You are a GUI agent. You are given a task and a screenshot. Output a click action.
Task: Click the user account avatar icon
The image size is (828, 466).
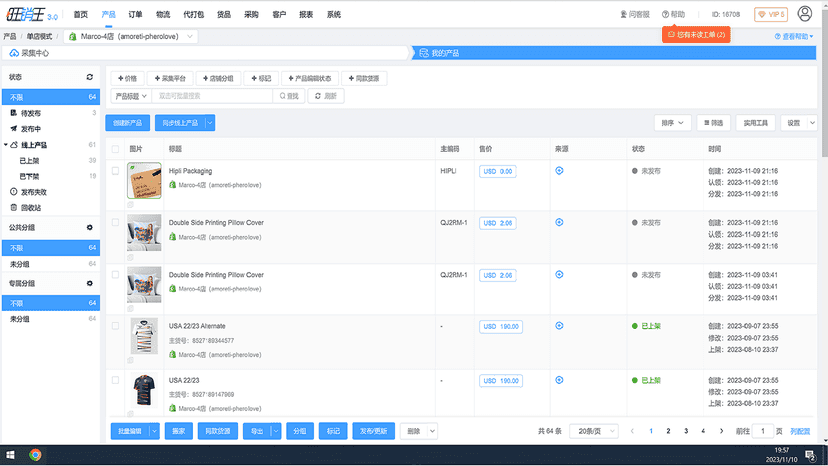pos(804,14)
